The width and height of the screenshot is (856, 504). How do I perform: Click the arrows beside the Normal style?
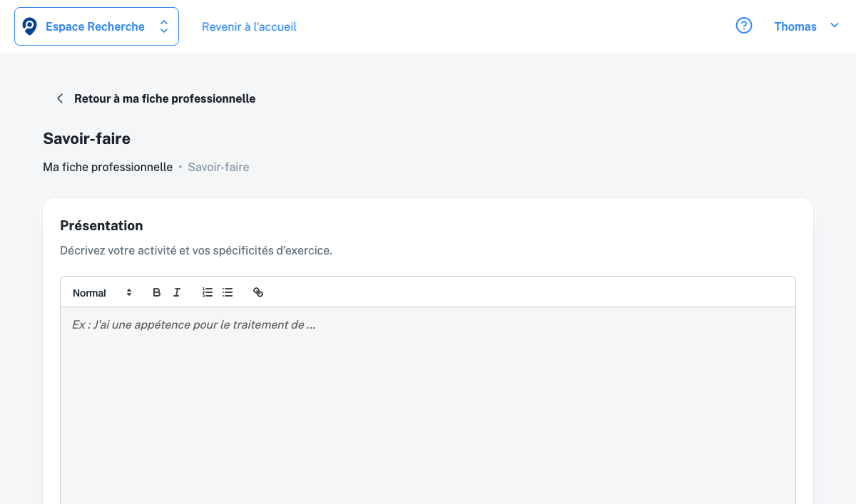click(x=129, y=292)
